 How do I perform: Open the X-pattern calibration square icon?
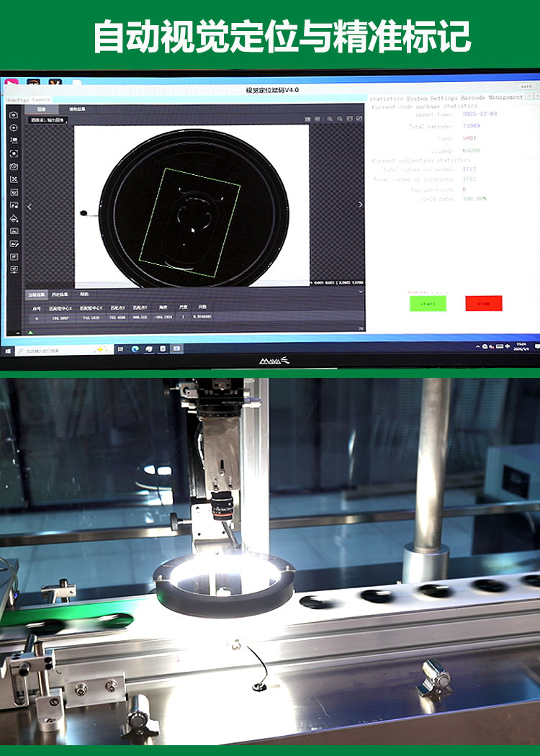coord(14,179)
